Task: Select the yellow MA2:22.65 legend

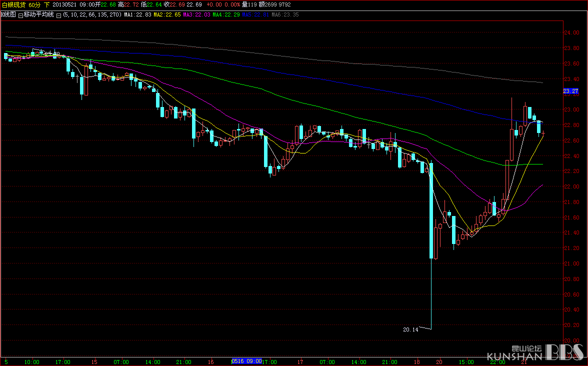Action: [x=167, y=14]
